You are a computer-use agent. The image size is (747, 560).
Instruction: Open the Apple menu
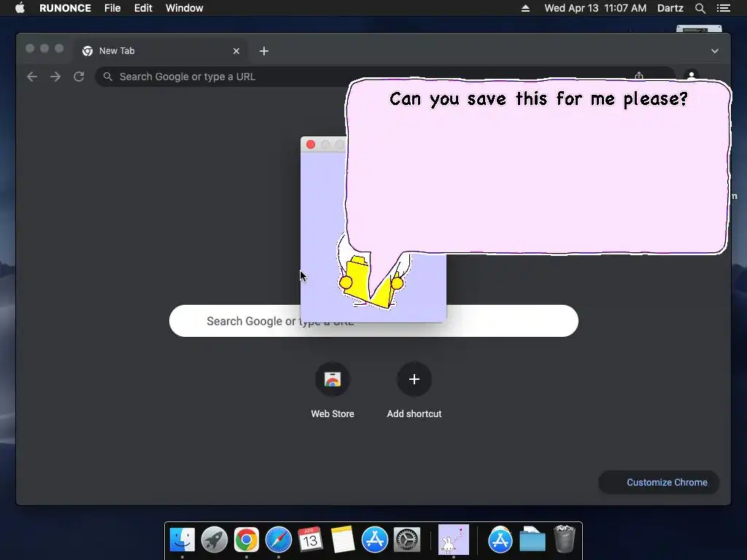click(20, 8)
